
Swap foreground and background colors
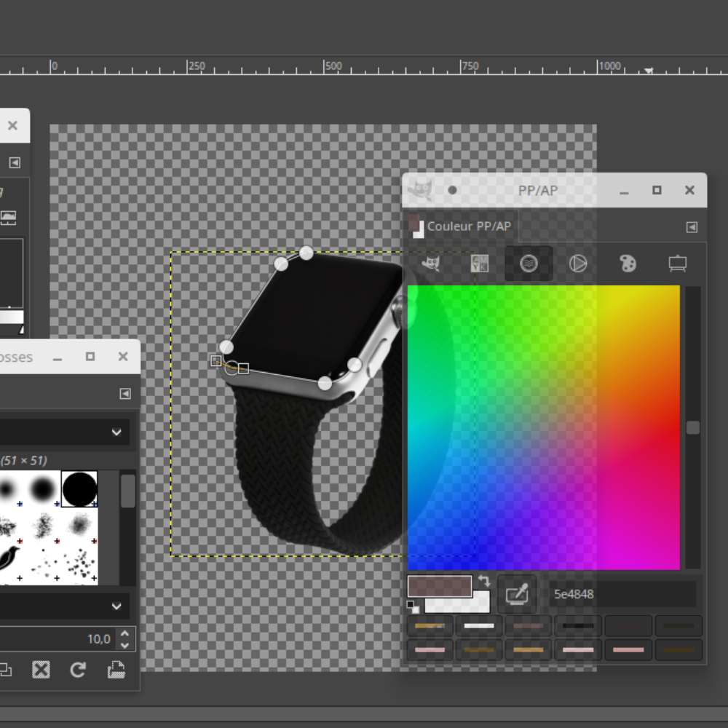[484, 581]
